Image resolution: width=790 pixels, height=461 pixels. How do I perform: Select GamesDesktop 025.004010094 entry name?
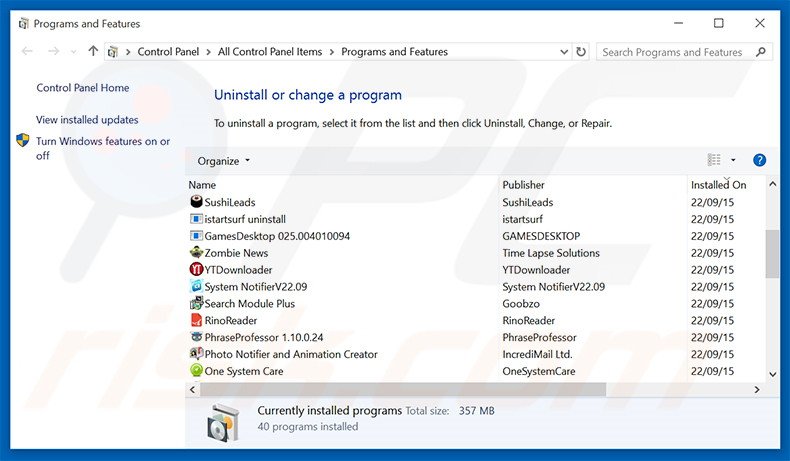click(277, 236)
